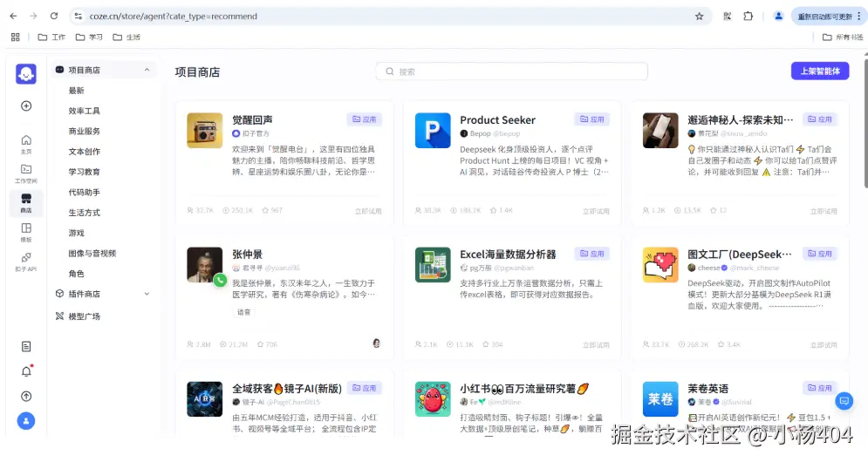Click the browser back arrow
Screen dimensions: 868x462
click(13, 16)
